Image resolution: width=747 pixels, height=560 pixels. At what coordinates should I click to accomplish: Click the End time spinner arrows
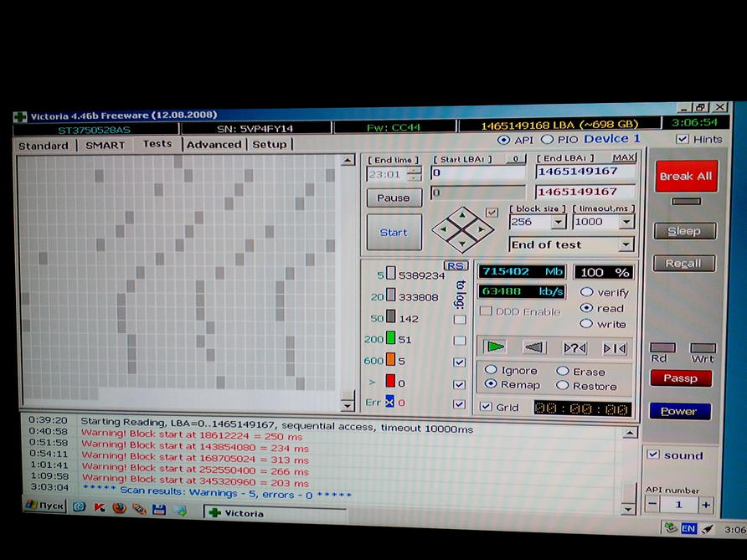coord(414,174)
